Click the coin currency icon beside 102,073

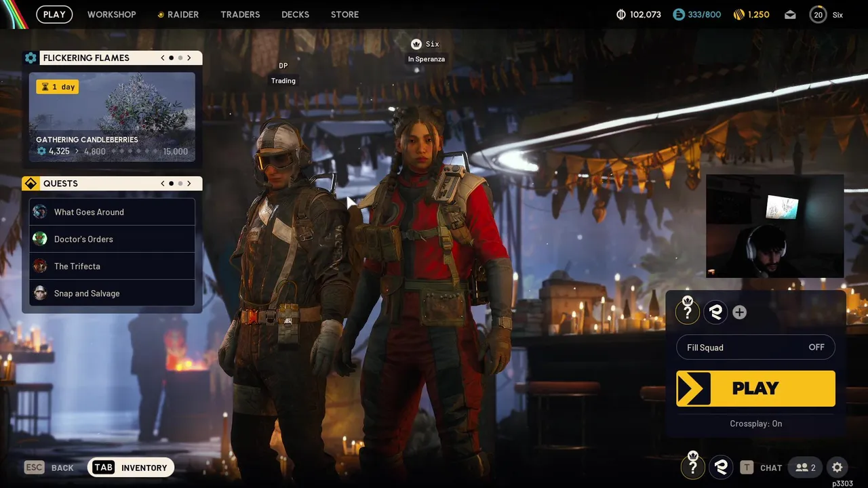(621, 14)
